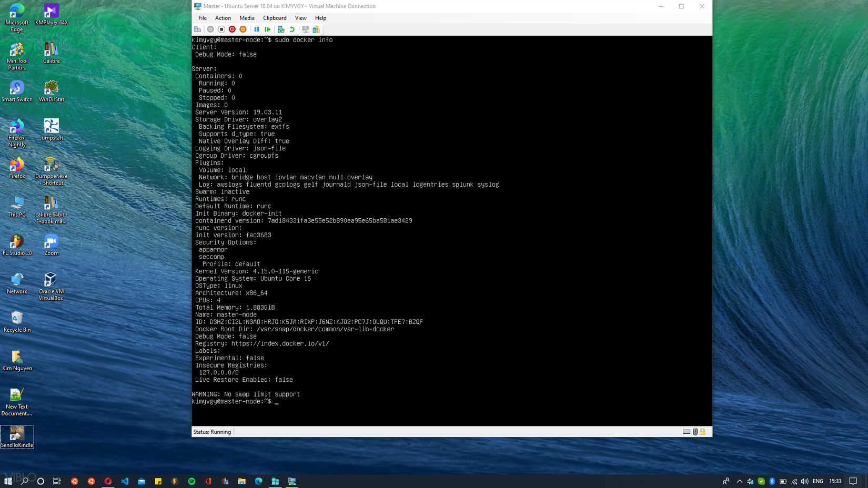This screenshot has height=488, width=868.
Task: Click the Enhanced Session toolbar icon
Action: [x=305, y=29]
